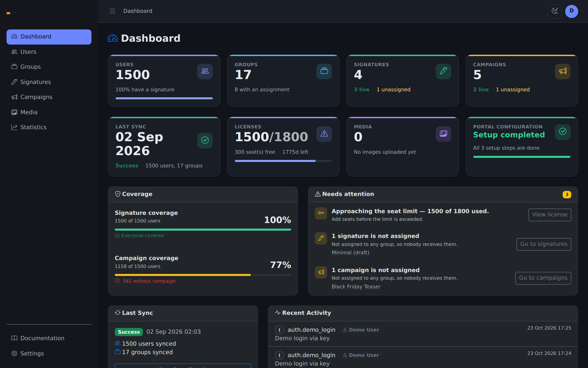Navigate to Signatures in the sidebar
This screenshot has width=588, height=368.
pyautogui.click(x=49, y=82)
